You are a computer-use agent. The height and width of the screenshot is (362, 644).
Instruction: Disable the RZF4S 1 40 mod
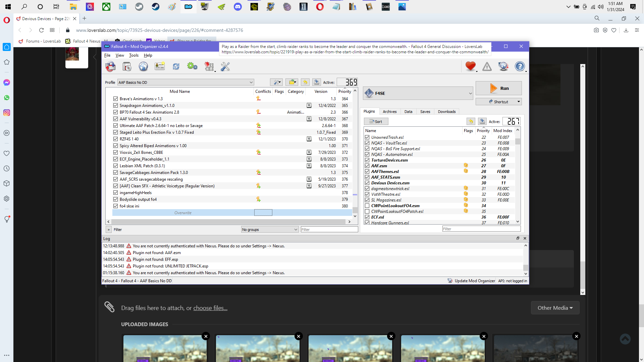point(115,139)
